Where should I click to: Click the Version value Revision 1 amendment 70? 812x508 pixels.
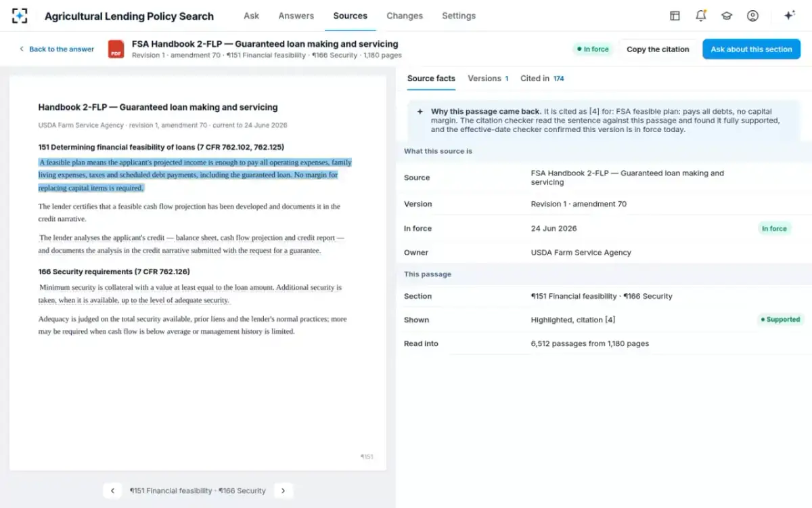point(579,204)
